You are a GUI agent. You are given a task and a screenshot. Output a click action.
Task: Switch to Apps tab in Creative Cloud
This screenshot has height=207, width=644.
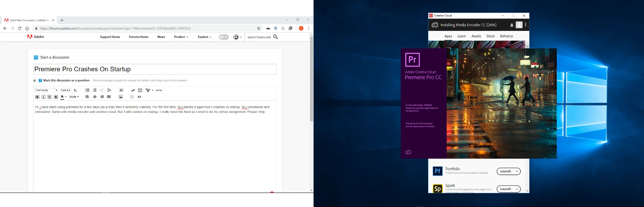[448, 36]
